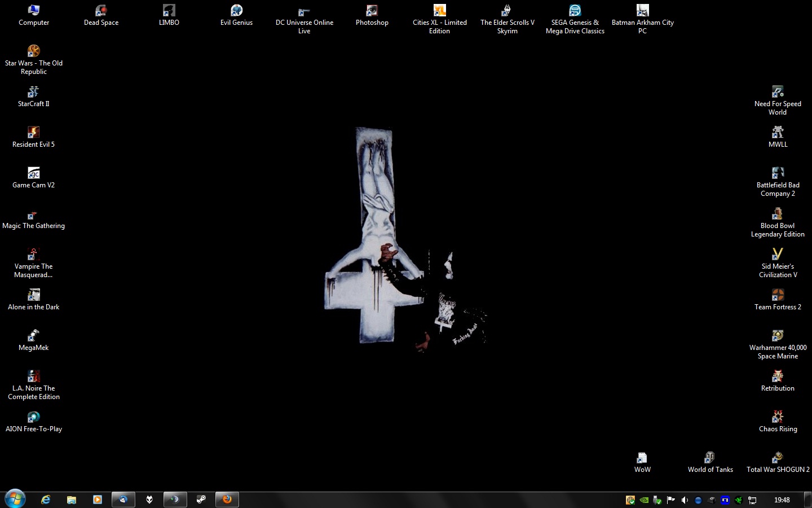The image size is (812, 508).
Task: Select Battlefield Bad Company 2 icon
Action: click(x=778, y=182)
